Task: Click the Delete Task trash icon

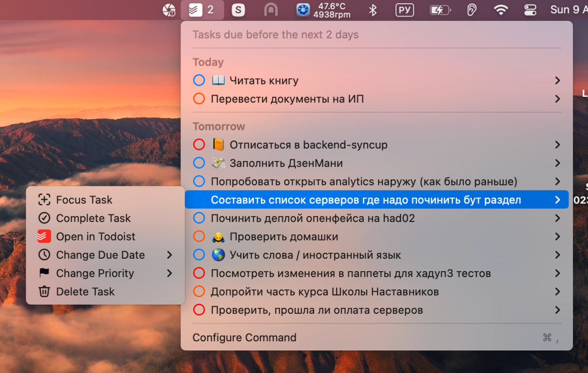Action: [x=44, y=292]
